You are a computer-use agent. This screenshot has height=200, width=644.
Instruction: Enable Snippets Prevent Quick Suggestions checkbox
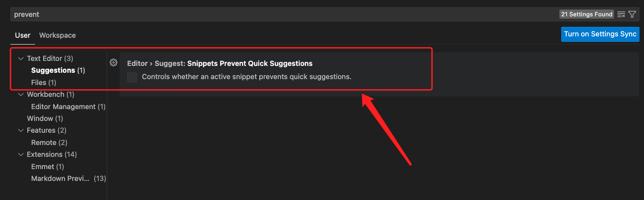(x=132, y=77)
